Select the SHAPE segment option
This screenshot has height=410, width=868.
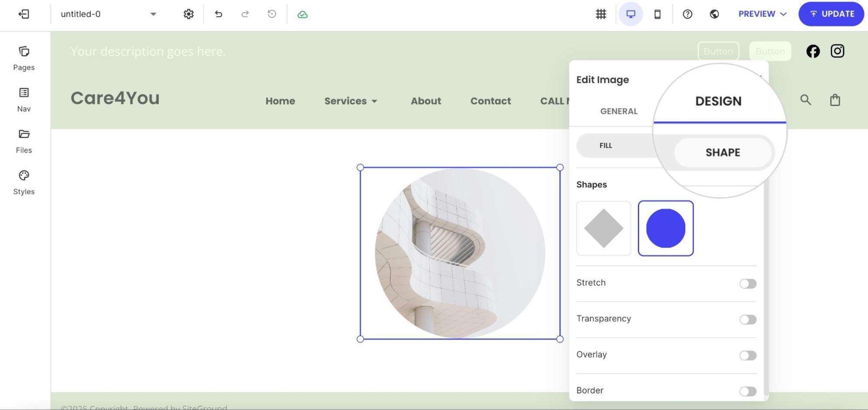click(x=723, y=152)
